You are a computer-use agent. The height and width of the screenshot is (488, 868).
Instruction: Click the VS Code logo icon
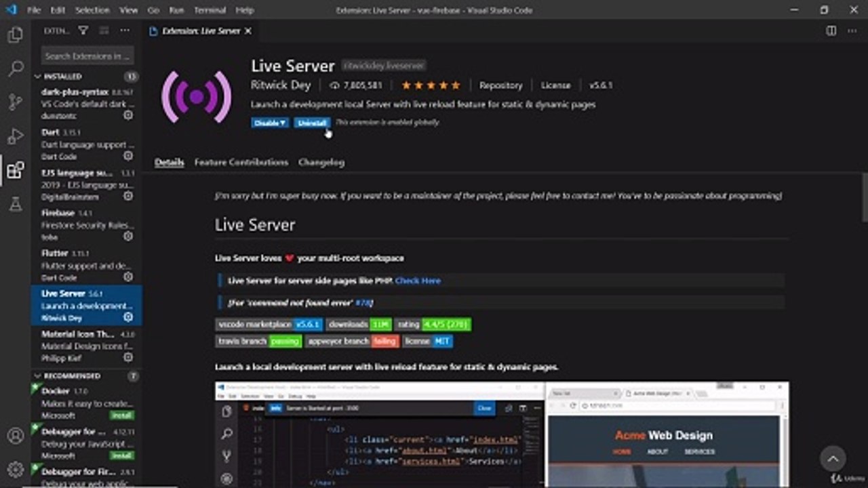(11, 10)
